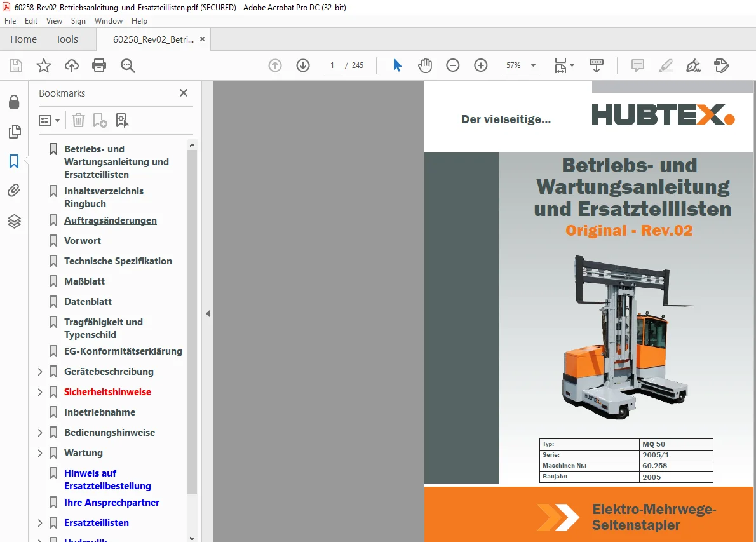
Task: Go to previous page arrow
Action: point(275,65)
